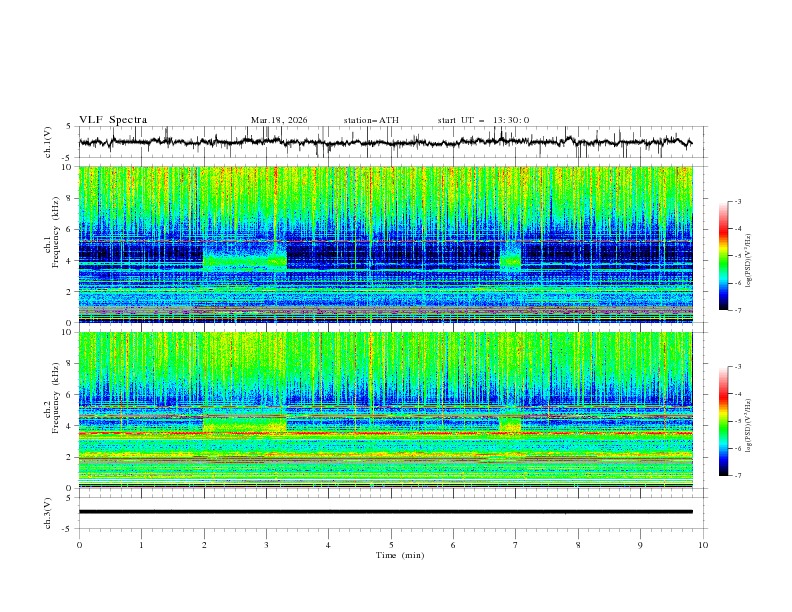The image size is (792, 612).
Task: Click the time axis tick label "7"
Action: pyautogui.click(x=516, y=545)
